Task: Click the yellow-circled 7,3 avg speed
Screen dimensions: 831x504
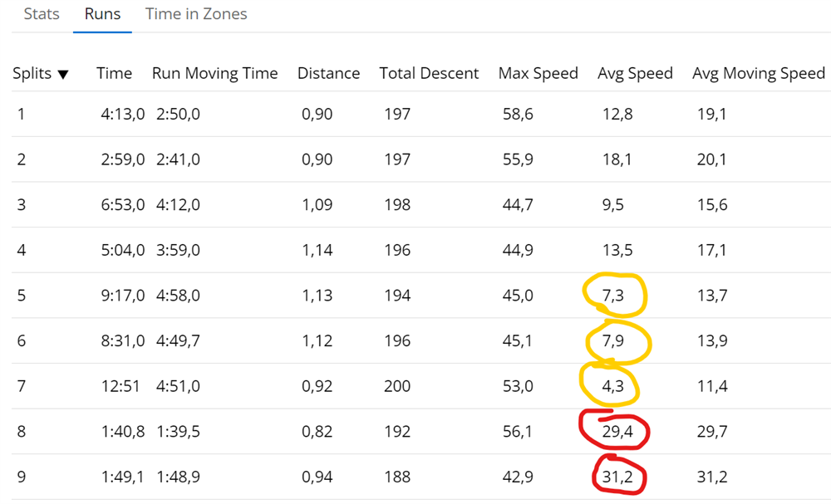Action: pyautogui.click(x=615, y=296)
